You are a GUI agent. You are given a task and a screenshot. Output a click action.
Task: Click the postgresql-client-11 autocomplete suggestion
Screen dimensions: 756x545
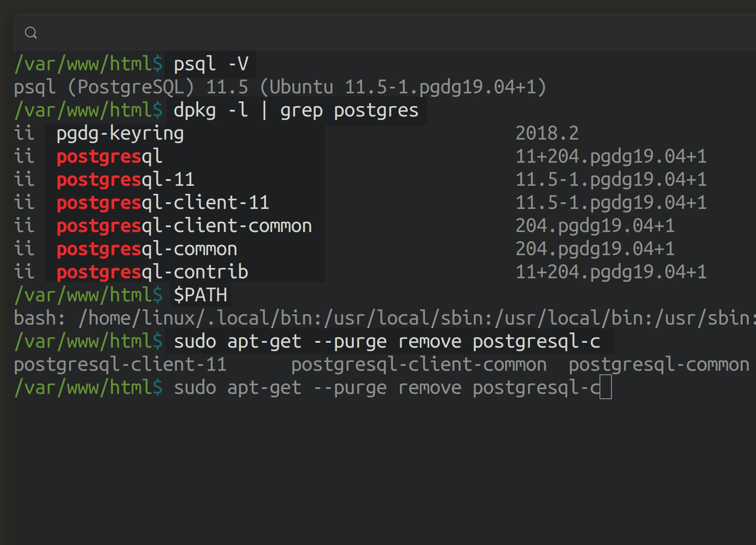click(x=120, y=365)
